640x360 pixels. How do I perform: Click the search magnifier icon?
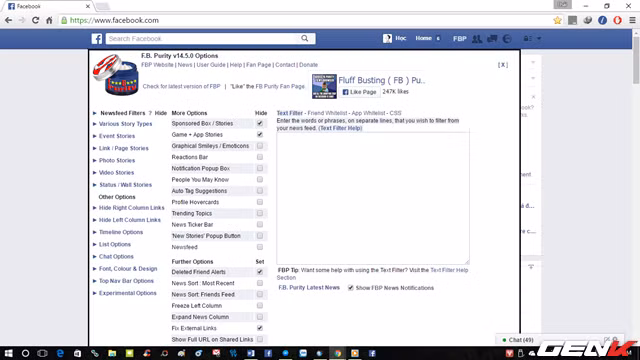tap(304, 38)
